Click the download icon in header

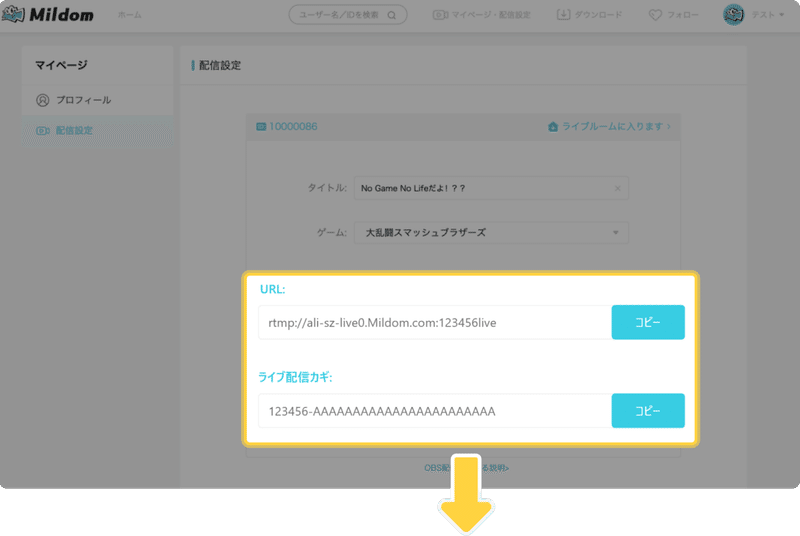click(x=563, y=14)
